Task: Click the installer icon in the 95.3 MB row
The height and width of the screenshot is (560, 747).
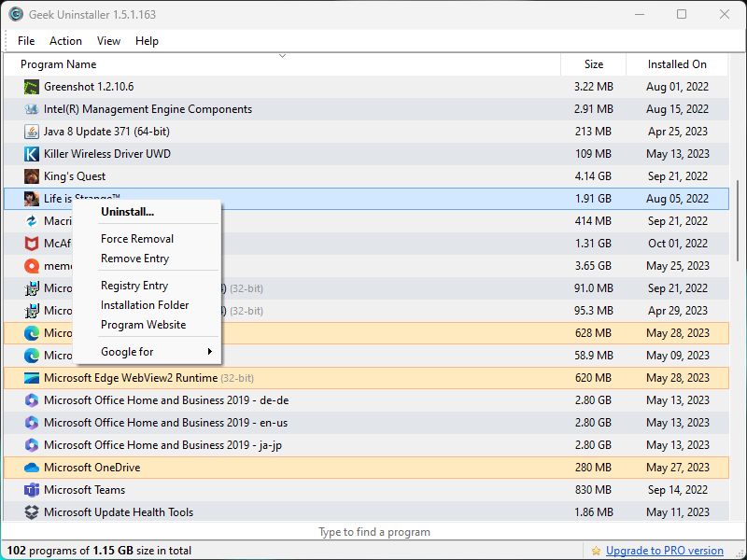Action: tap(32, 311)
